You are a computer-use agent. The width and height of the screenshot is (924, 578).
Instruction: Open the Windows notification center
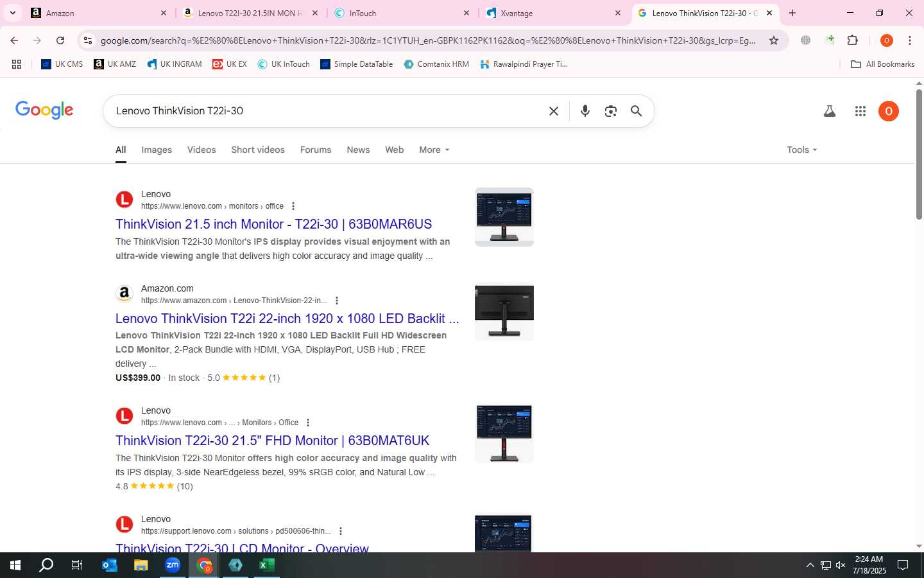click(x=903, y=565)
